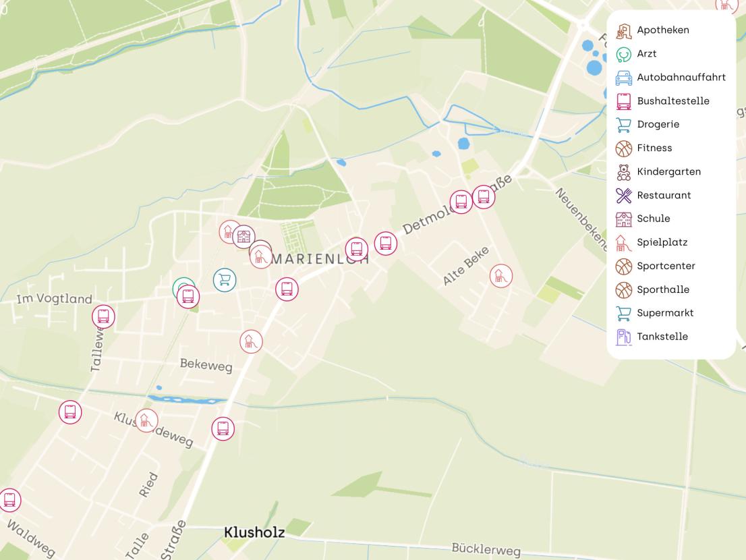Click the playground marker touching the Marienloh label
This screenshot has height=560, width=746.
point(260,257)
